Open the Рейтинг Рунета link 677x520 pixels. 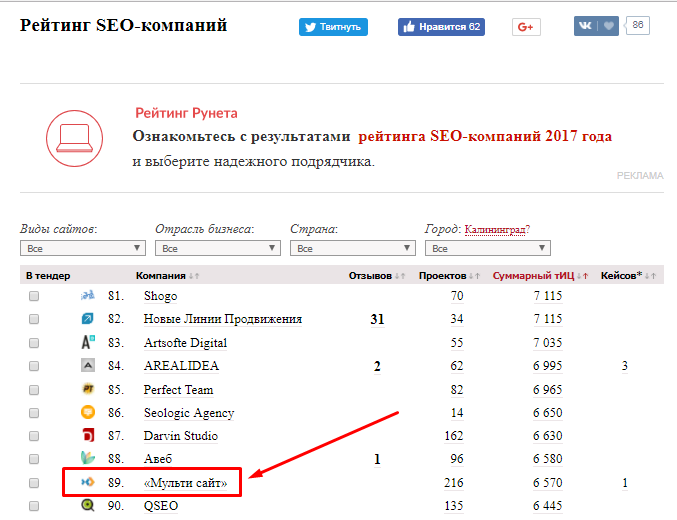186,113
